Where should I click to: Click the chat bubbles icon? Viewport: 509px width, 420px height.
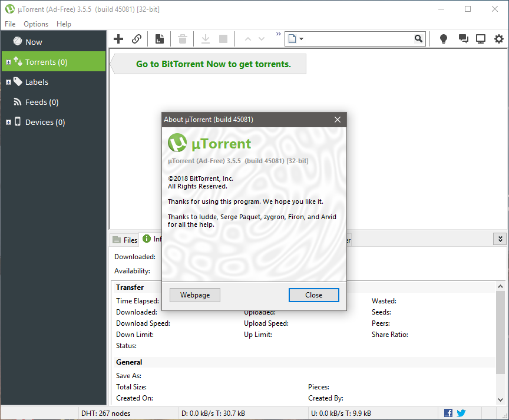(x=463, y=39)
